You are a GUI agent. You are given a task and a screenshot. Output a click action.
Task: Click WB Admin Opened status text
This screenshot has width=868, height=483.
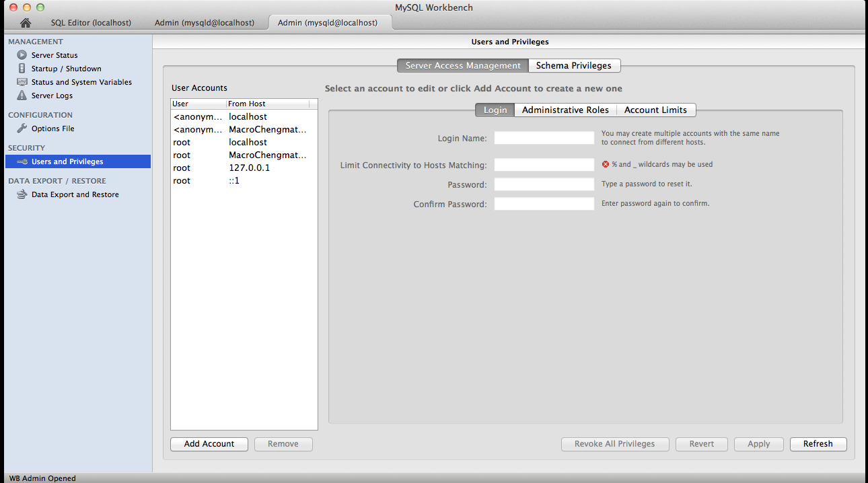[42, 478]
